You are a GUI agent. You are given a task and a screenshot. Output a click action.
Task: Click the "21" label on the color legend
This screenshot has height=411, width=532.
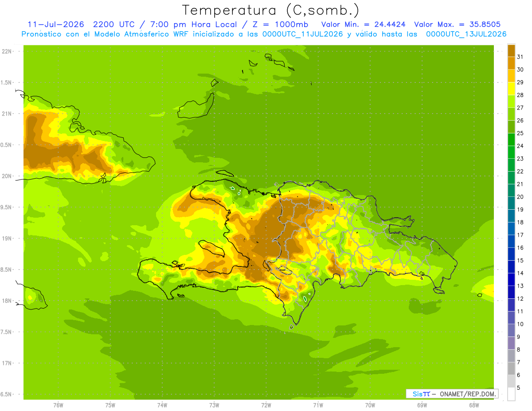[520, 184]
